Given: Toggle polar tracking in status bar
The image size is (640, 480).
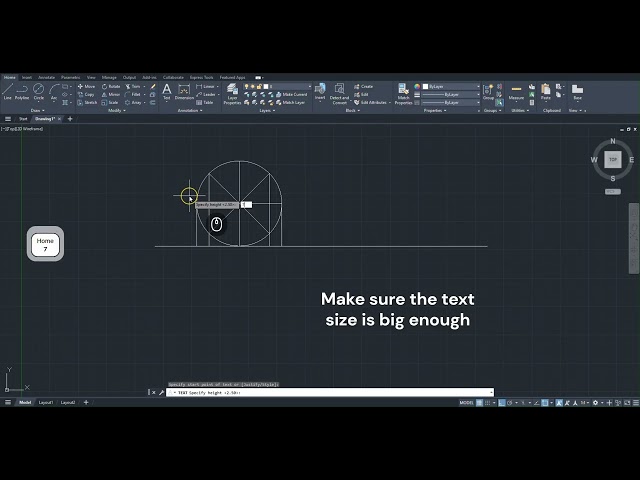Looking at the screenshot, I should tap(509, 403).
